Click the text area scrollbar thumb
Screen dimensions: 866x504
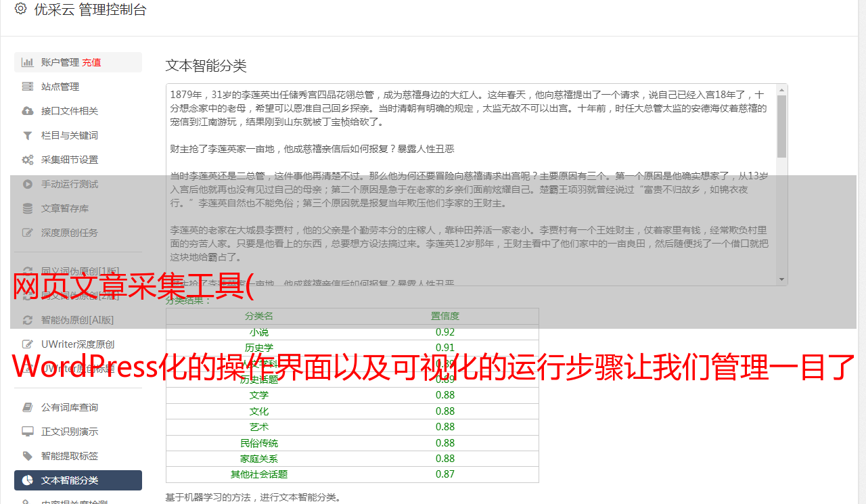pos(781,126)
